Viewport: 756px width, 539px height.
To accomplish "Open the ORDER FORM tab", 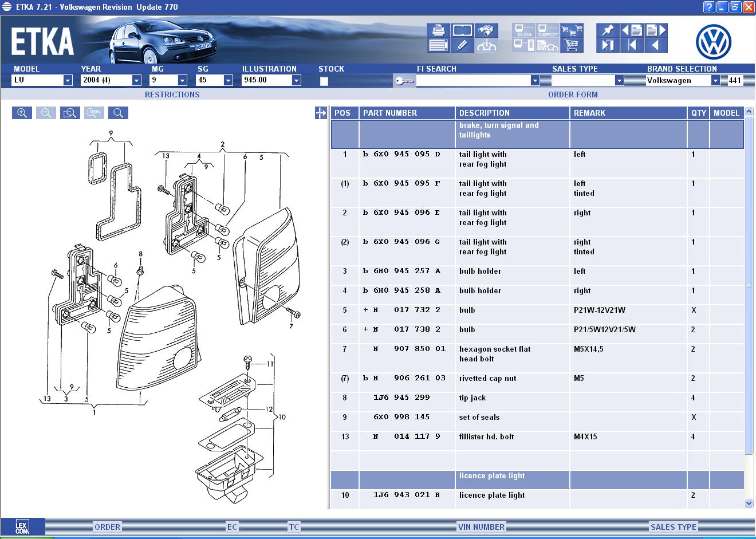I will pyautogui.click(x=573, y=95).
